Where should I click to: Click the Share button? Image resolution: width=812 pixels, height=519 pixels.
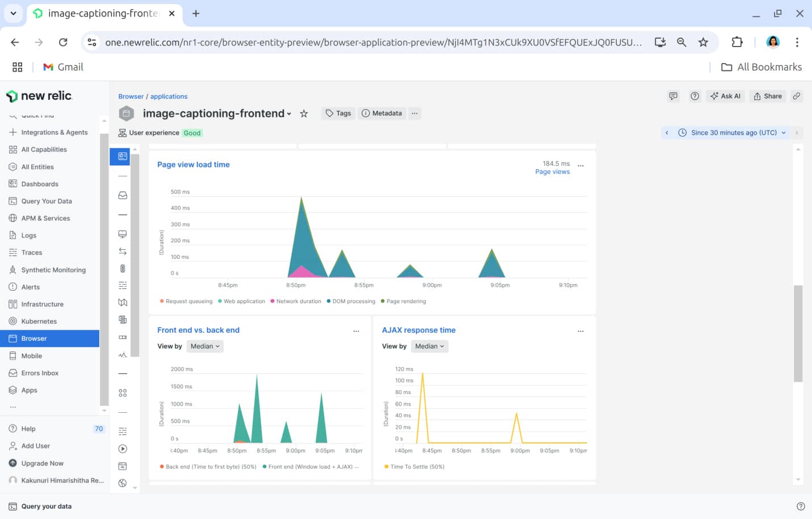[x=767, y=96]
